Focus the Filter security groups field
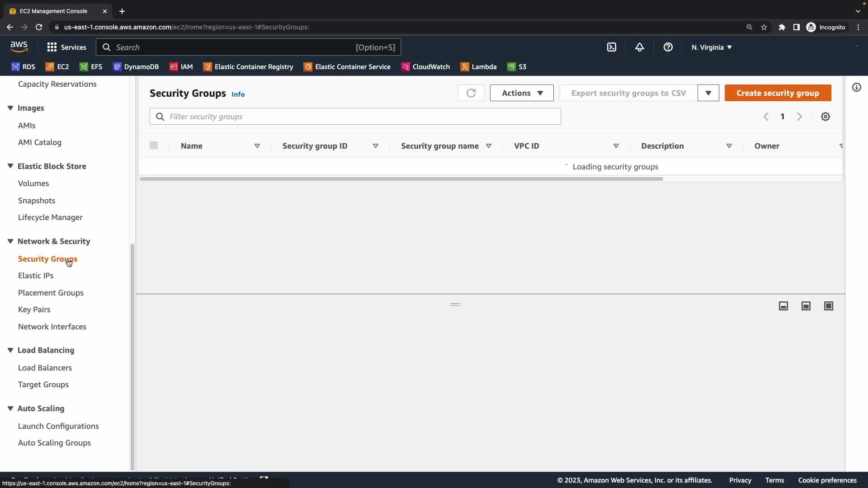Viewport: 868px width, 488px height. point(355,117)
